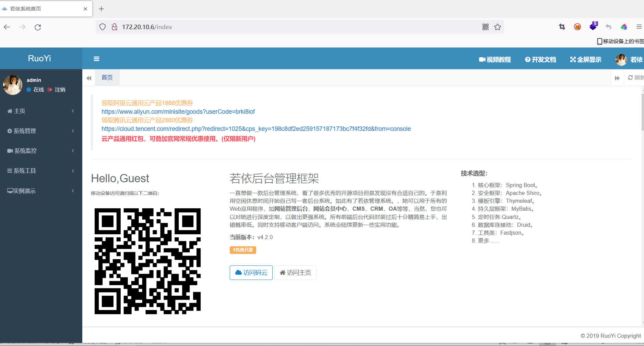The width and height of the screenshot is (644, 346).
Task: Switch to the 若依系统首页 browser tab
Action: pyautogui.click(x=46, y=9)
